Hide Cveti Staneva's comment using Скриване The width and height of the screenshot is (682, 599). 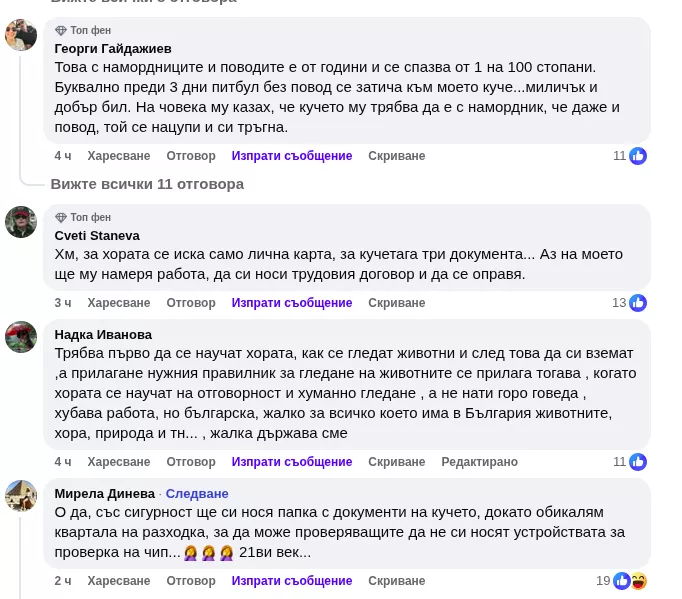click(x=396, y=303)
